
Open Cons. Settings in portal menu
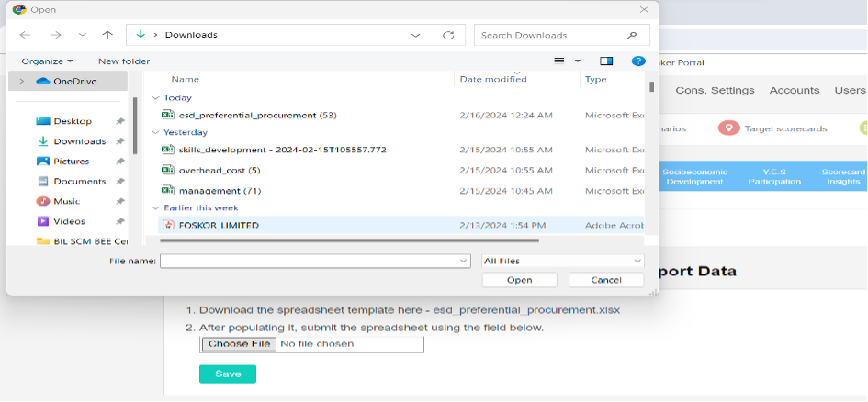coord(715,90)
